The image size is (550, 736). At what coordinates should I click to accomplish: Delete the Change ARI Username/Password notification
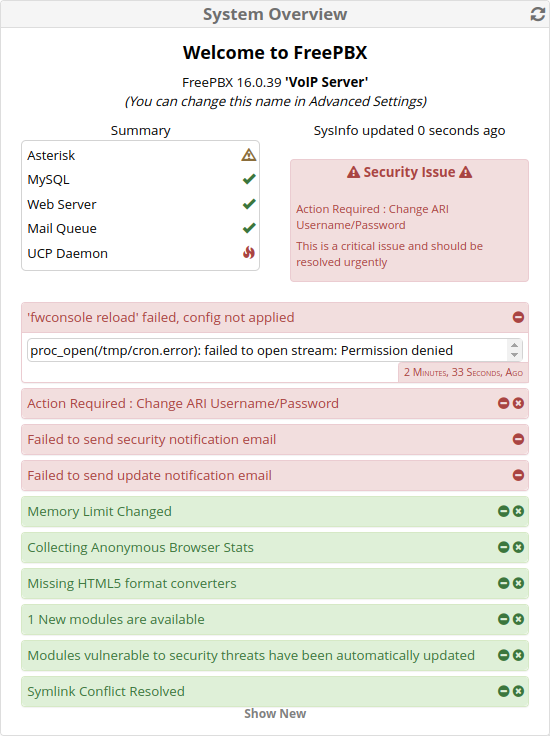pos(518,403)
